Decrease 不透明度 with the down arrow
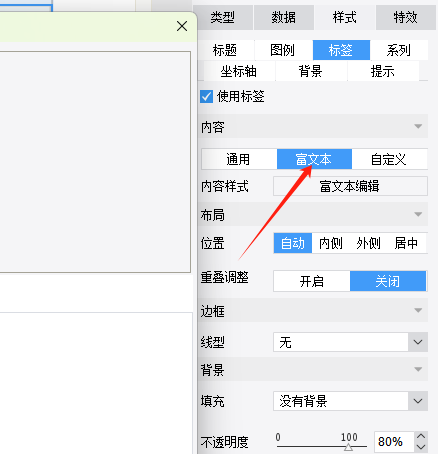 [x=421, y=447]
